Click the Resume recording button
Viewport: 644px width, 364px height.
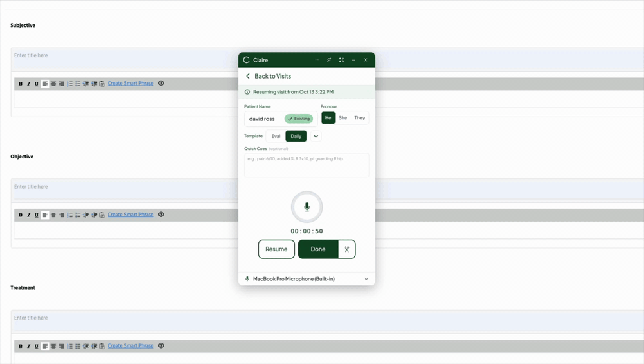(276, 249)
